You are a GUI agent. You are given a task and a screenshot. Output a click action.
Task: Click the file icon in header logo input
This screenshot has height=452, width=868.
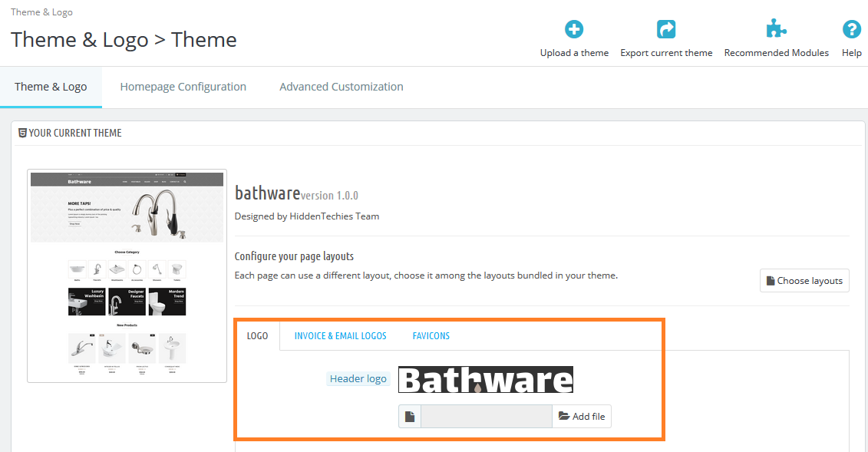click(410, 417)
